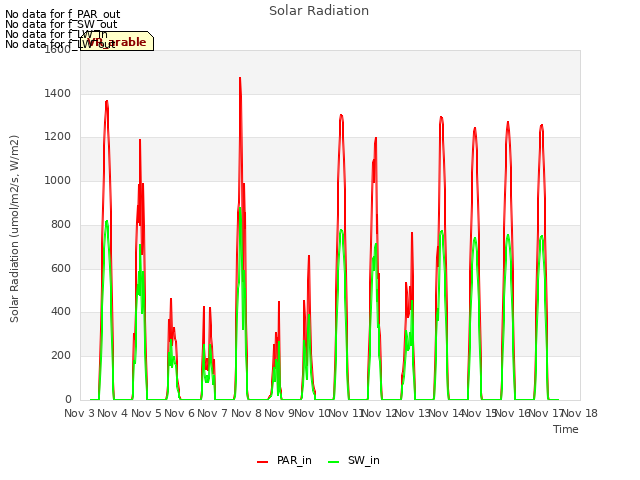Image resolution: width=640 pixels, height=480 pixels.
Task: Click the Time x-axis label
Action: [x=566, y=429]
